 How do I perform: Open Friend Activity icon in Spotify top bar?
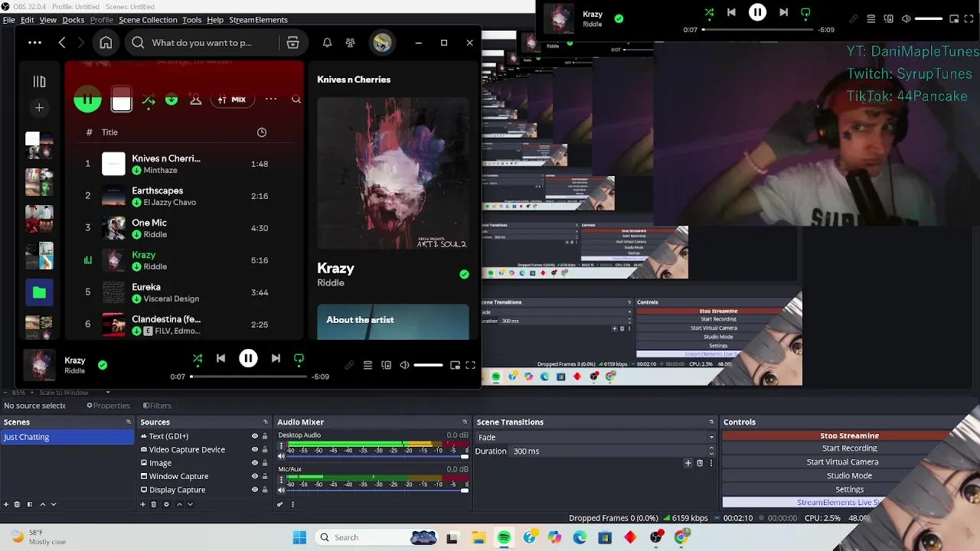350,43
